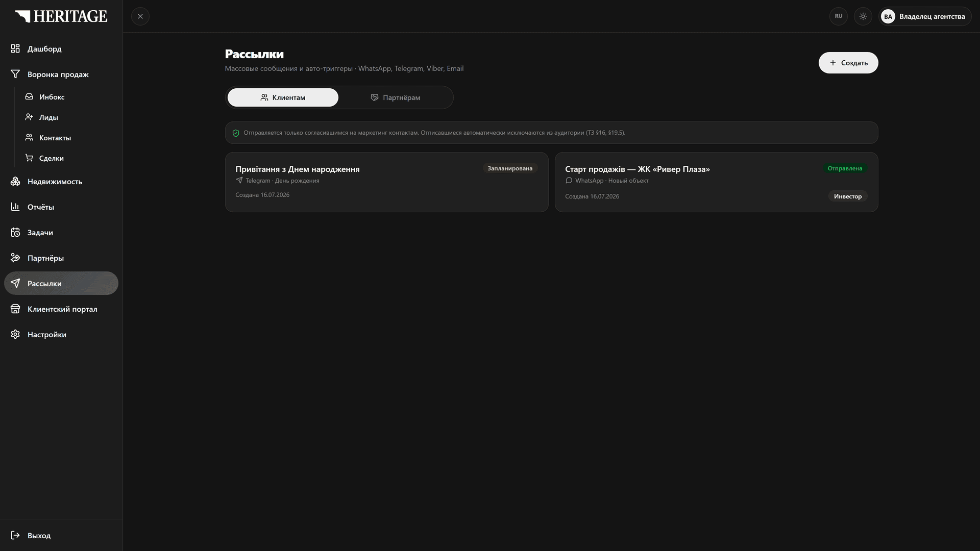This screenshot has width=980, height=551.
Task: Click the Telegram · День рождения label
Action: (x=282, y=181)
